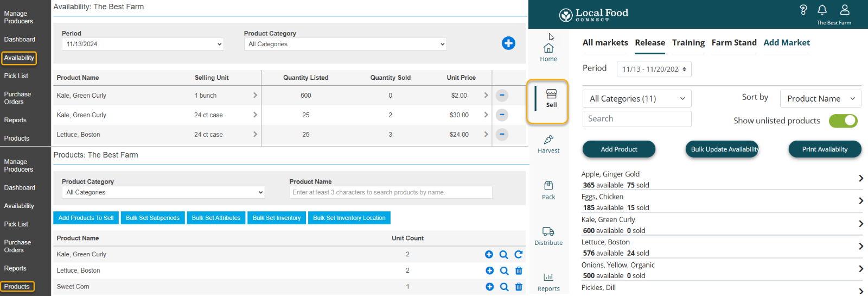Switch to the Farm Stand tab
Screen dimensions: 868x296
733,43
